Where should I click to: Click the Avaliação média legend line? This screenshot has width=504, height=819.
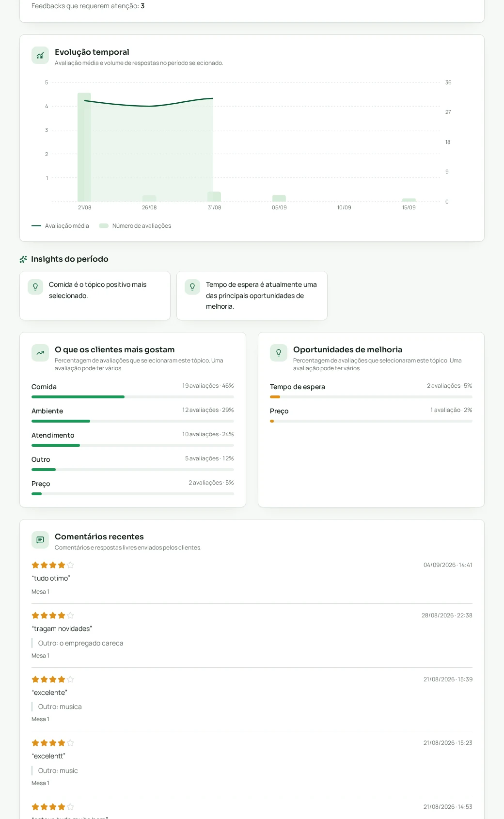coord(36,226)
